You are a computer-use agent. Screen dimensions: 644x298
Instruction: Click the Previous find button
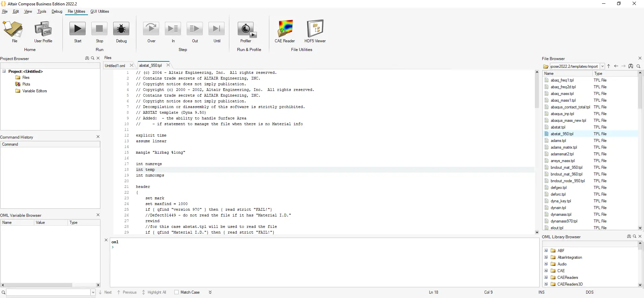pos(127,292)
